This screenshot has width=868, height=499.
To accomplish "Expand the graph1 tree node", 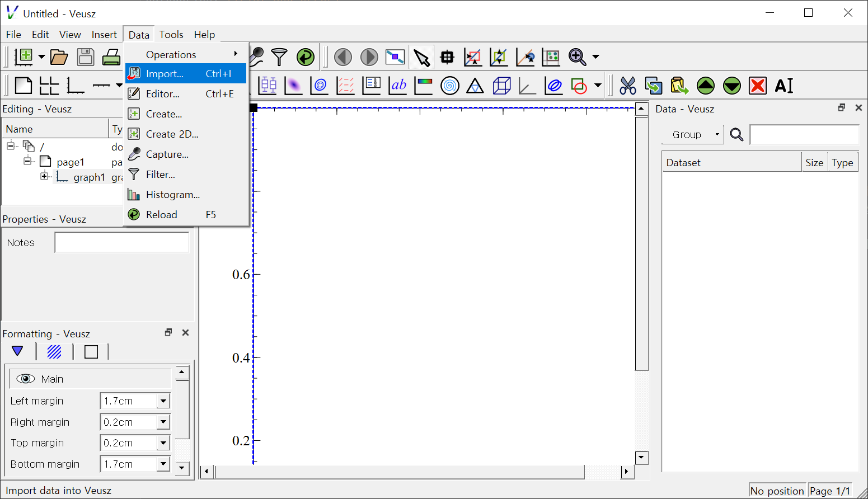I will click(44, 176).
